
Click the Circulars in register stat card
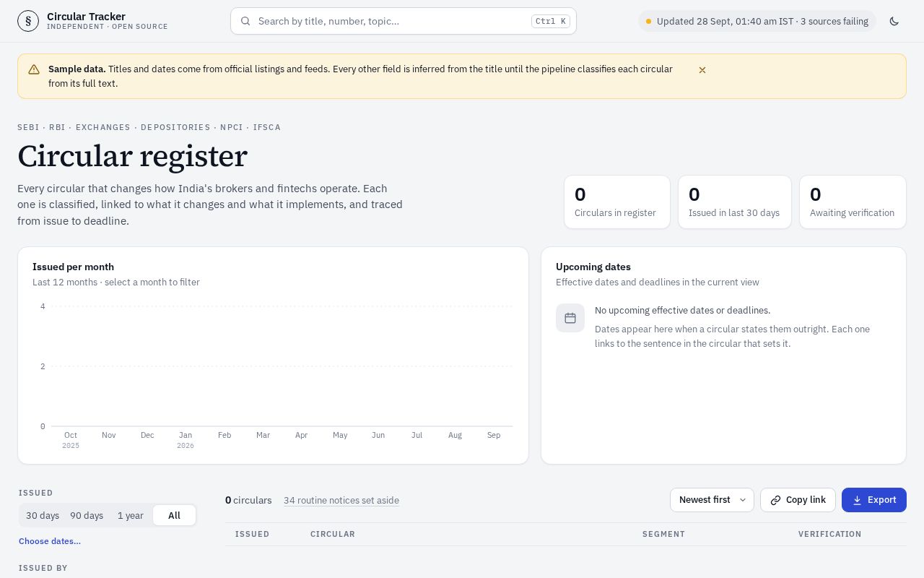point(617,202)
